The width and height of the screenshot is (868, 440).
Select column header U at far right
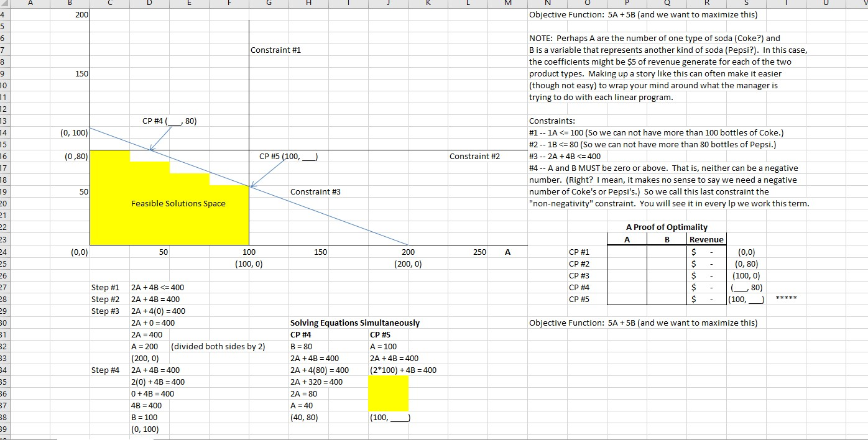coord(825,4)
